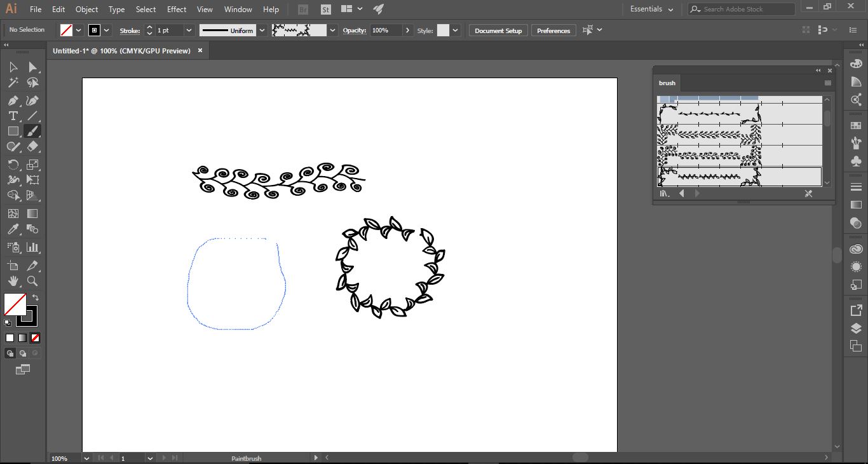
Task: Set the fill mode to None
Action: click(36, 338)
